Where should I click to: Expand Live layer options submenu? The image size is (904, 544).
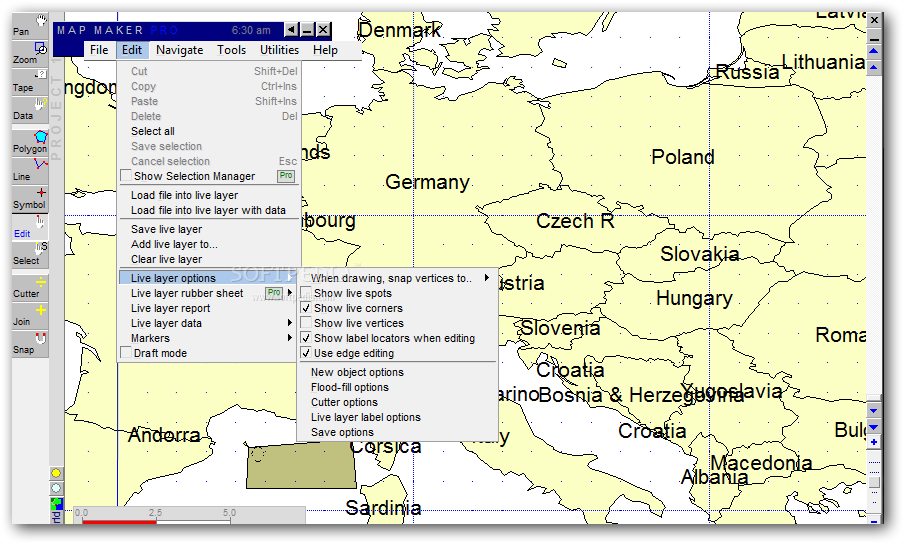208,278
